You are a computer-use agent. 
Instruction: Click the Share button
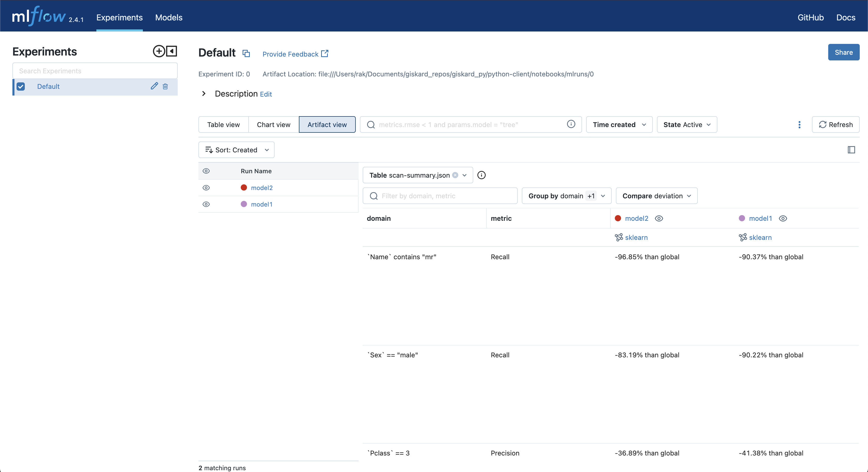click(x=844, y=52)
